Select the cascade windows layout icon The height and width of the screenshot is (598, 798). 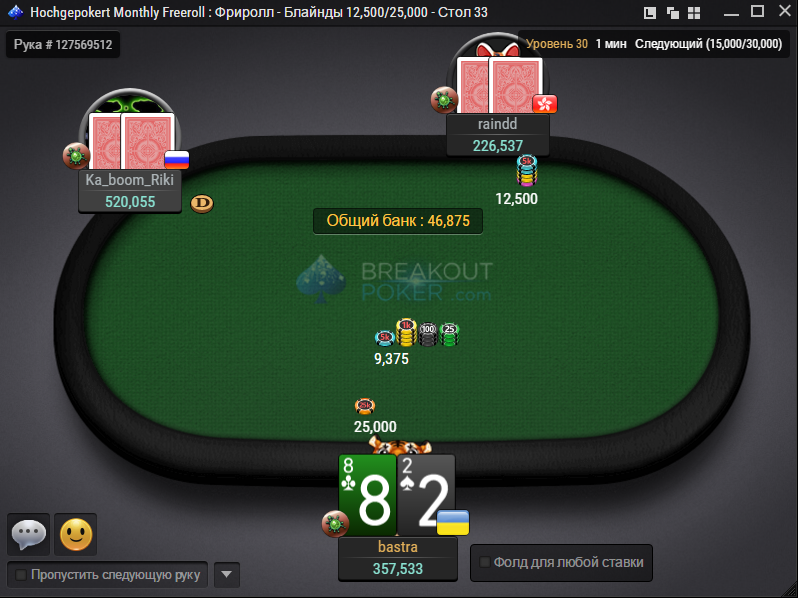(x=672, y=13)
